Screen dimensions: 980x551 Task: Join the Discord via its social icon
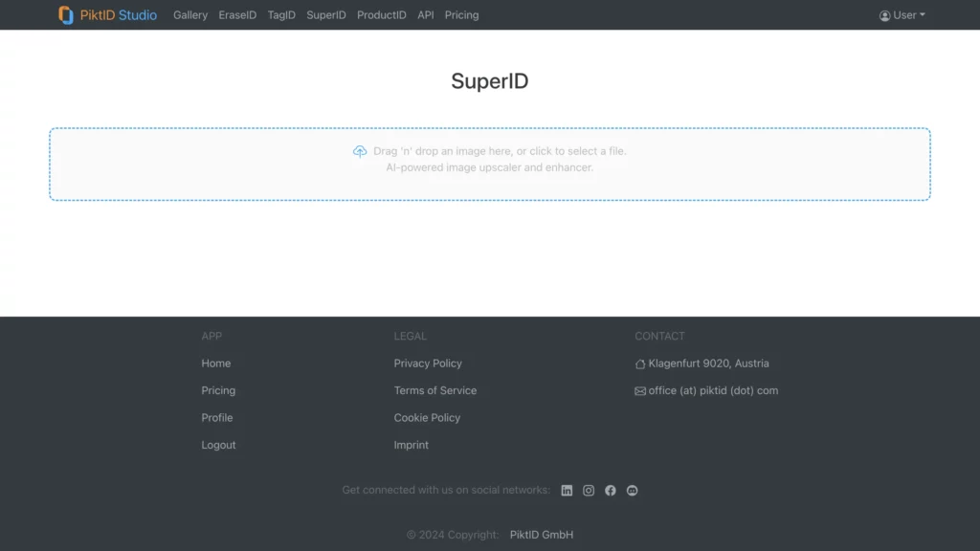click(x=632, y=490)
